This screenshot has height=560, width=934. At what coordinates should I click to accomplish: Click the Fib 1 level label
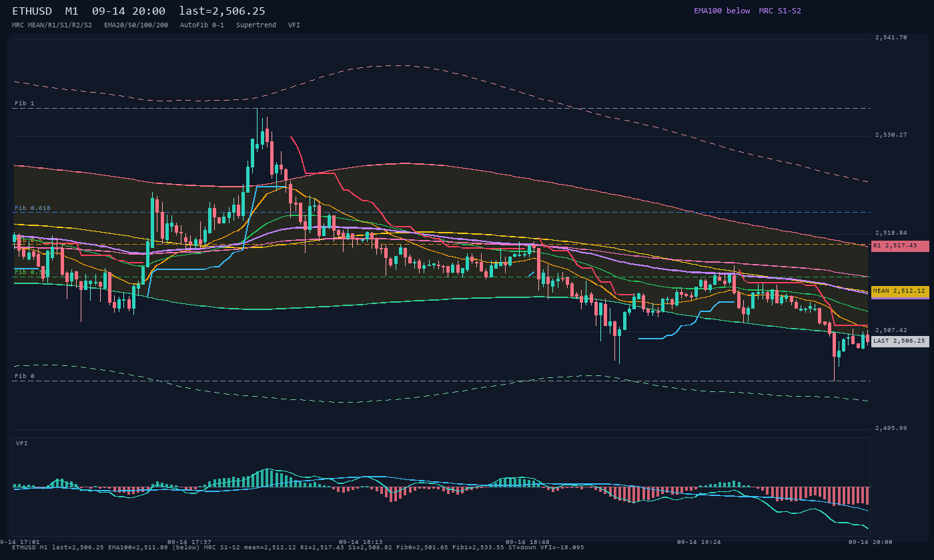[x=25, y=103]
